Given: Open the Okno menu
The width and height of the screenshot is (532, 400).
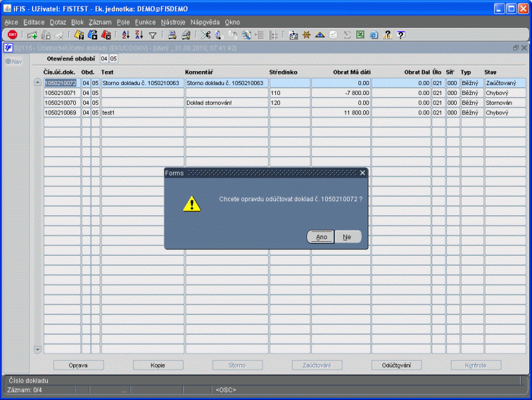Looking at the screenshot, I should click(232, 22).
